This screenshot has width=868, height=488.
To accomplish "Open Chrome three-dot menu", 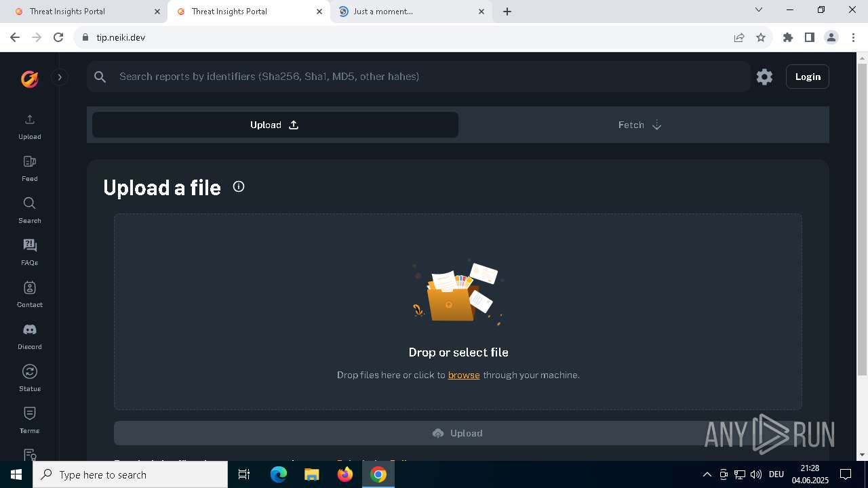I will (x=853, y=37).
